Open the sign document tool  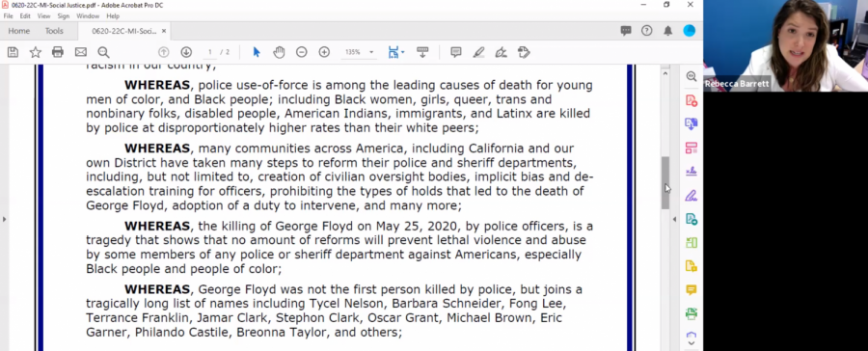[501, 53]
